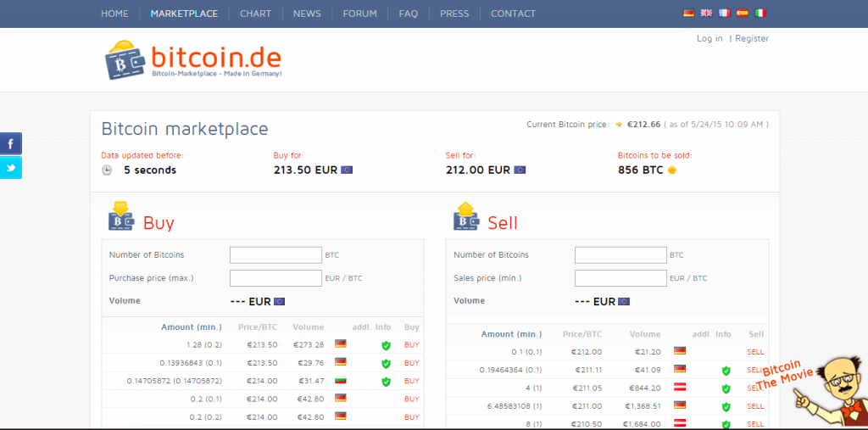Switch language with the French flag
The height and width of the screenshot is (430, 868).
[724, 13]
